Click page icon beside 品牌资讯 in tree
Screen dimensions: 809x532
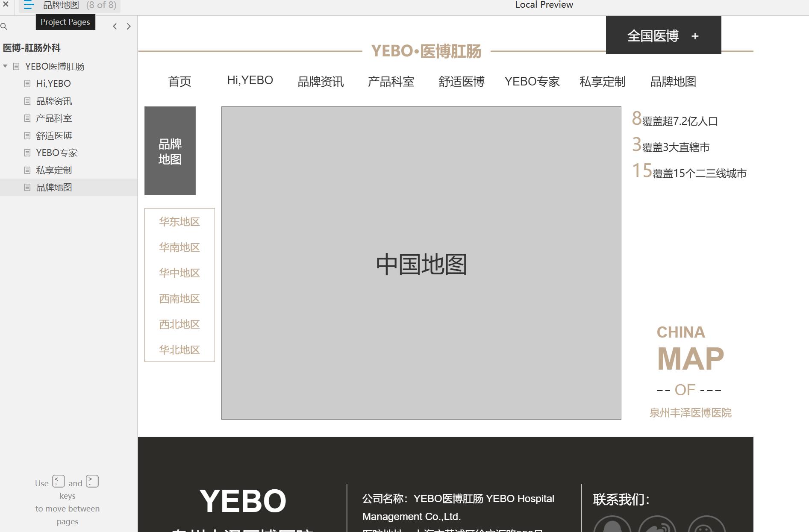(x=27, y=101)
